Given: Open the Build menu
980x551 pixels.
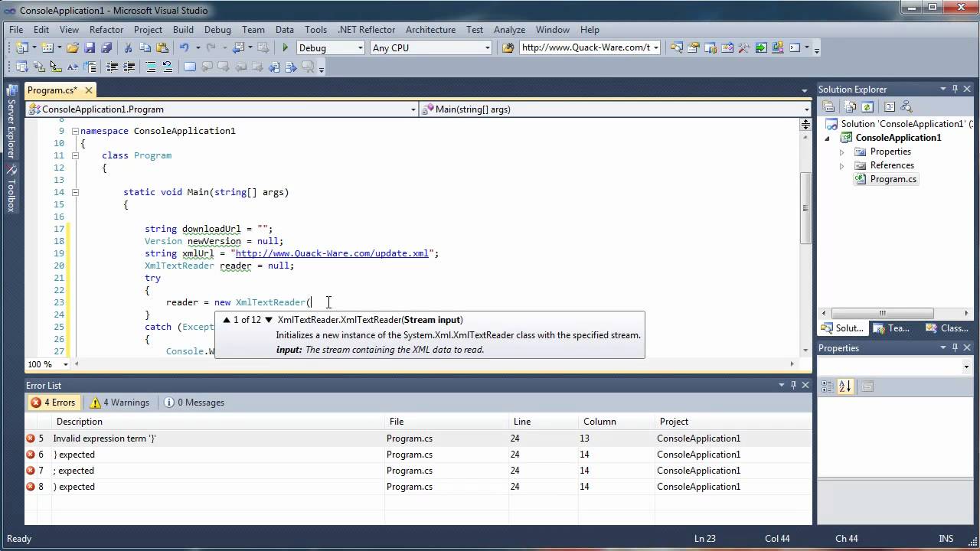Looking at the screenshot, I should pyautogui.click(x=183, y=29).
